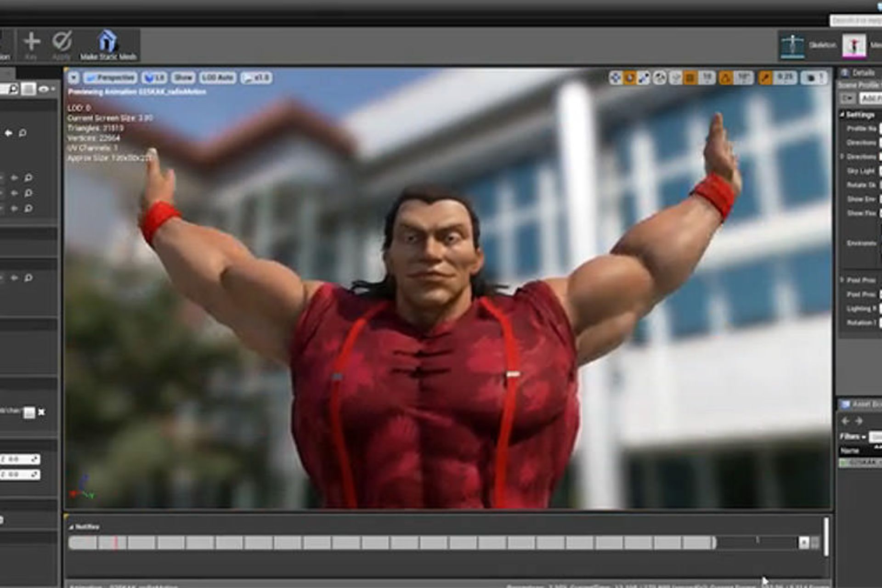Select the rotate gizmo tool in viewport
Viewport: 882px width, 588px height.
pos(630,78)
